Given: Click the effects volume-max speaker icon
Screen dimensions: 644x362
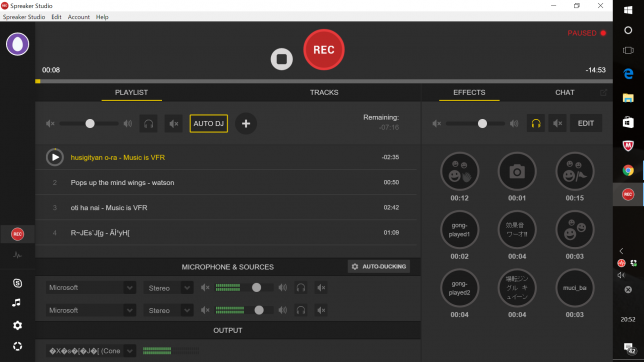Looking at the screenshot, I should (x=514, y=123).
